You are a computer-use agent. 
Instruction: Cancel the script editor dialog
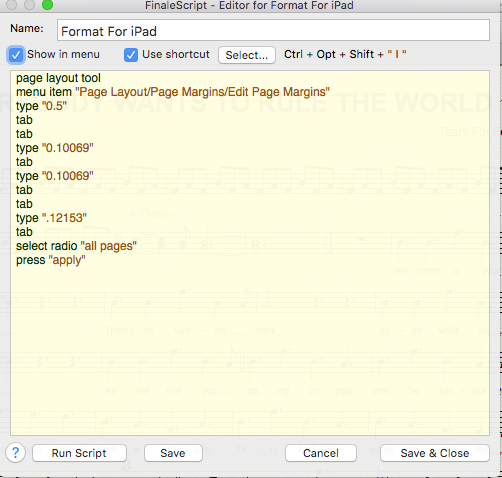click(x=321, y=453)
